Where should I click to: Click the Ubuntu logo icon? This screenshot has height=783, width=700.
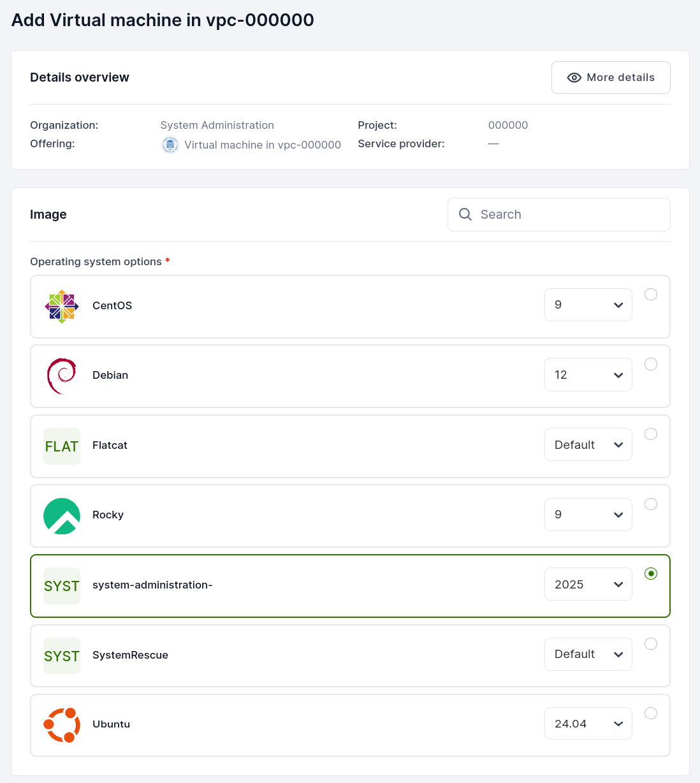[x=62, y=725]
